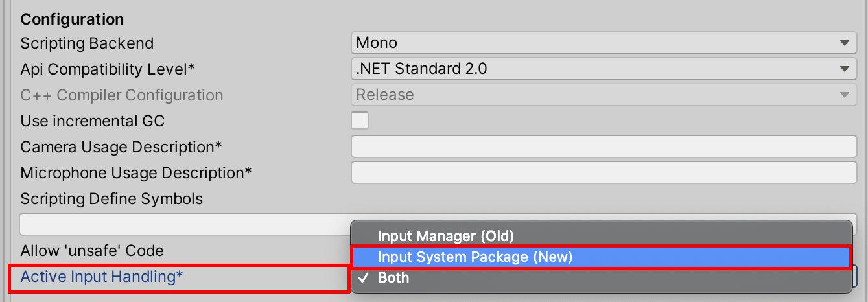Open the Api Compatibility Level dropdown
Image resolution: width=868 pixels, height=302 pixels.
click(603, 69)
